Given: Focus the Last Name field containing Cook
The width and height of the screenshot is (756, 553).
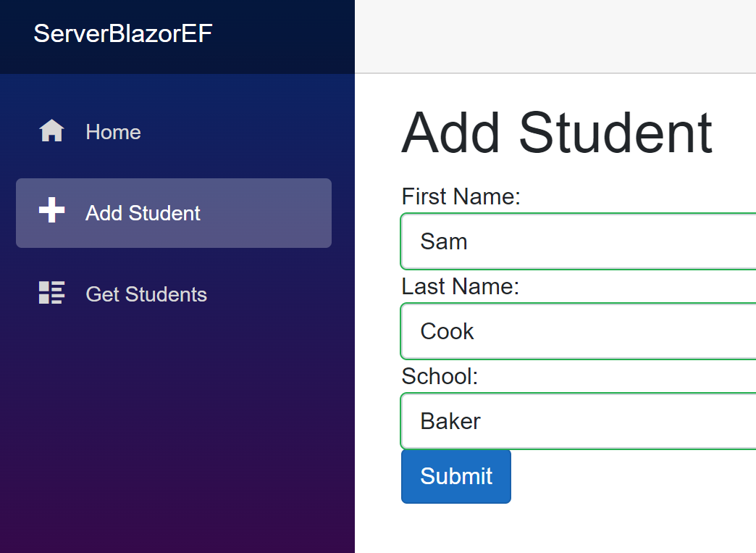Looking at the screenshot, I should (x=578, y=331).
